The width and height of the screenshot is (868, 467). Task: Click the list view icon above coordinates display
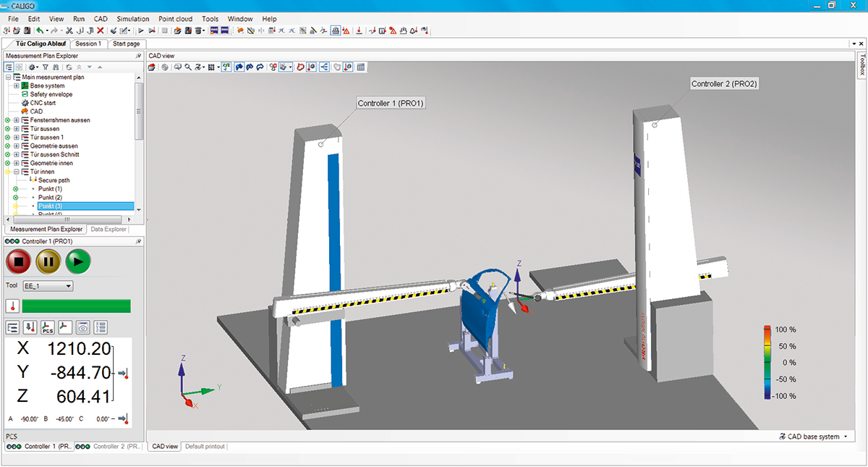click(12, 327)
